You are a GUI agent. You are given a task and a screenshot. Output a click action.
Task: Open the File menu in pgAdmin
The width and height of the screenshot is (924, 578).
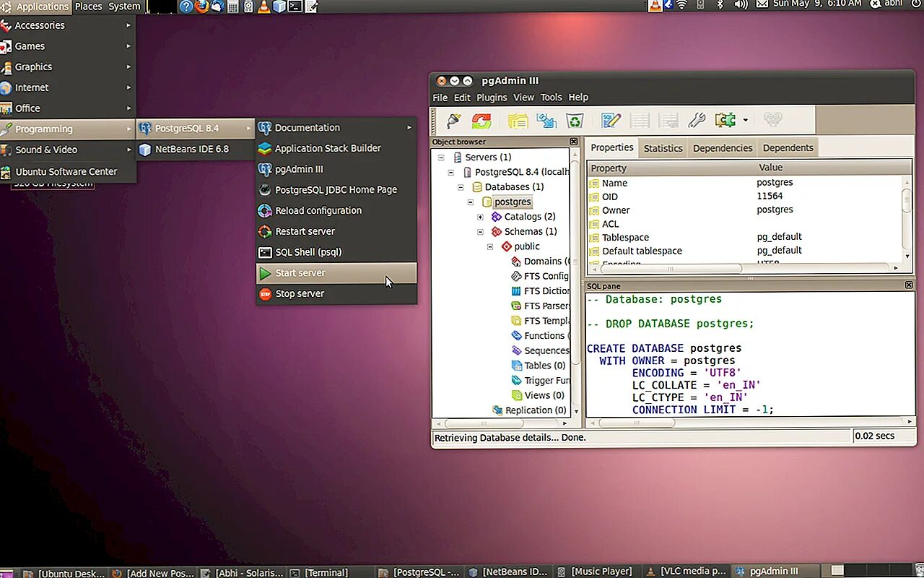point(440,98)
